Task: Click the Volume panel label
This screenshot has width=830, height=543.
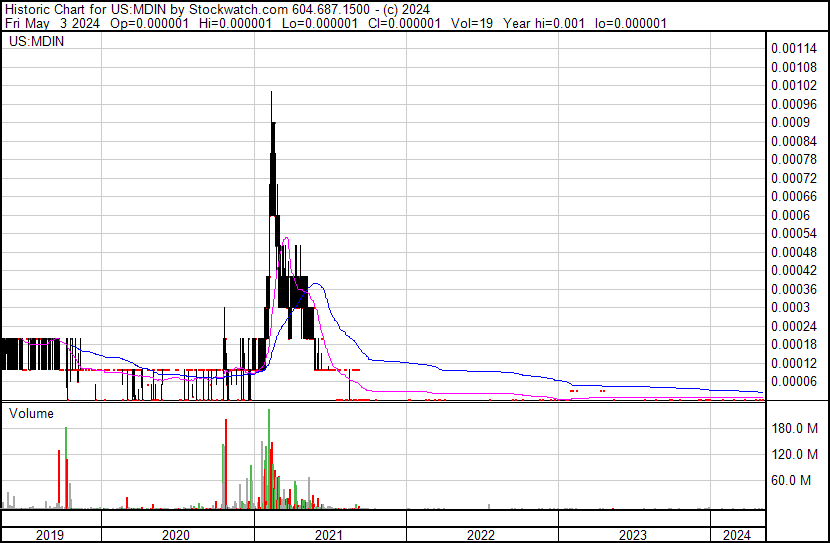Action: click(x=31, y=412)
